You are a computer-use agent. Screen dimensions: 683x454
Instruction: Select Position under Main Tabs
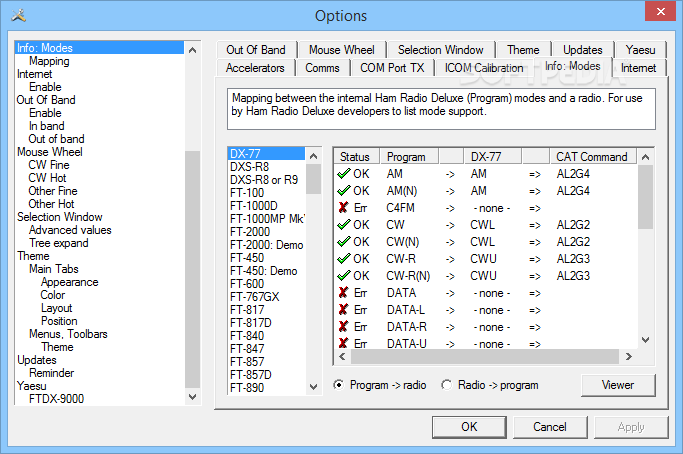(59, 321)
